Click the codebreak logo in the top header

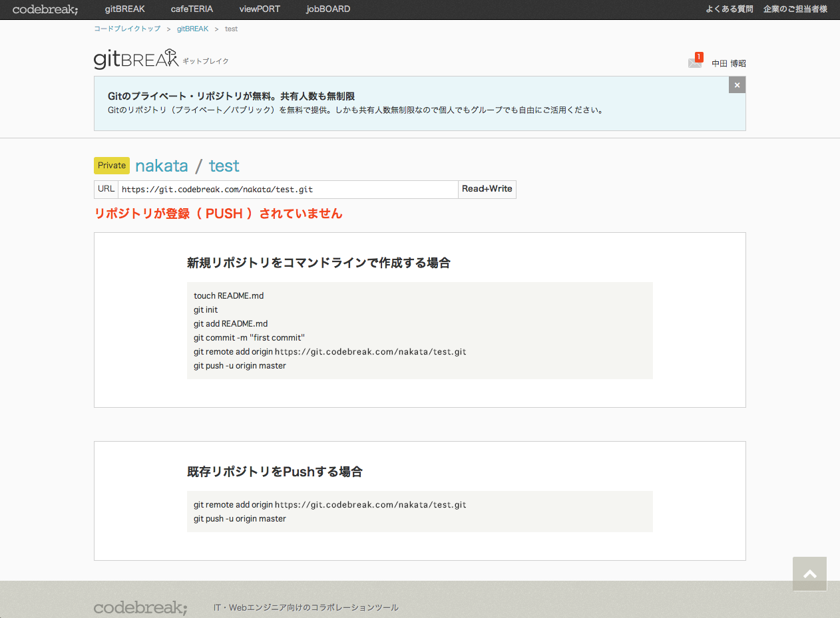pos(44,9)
